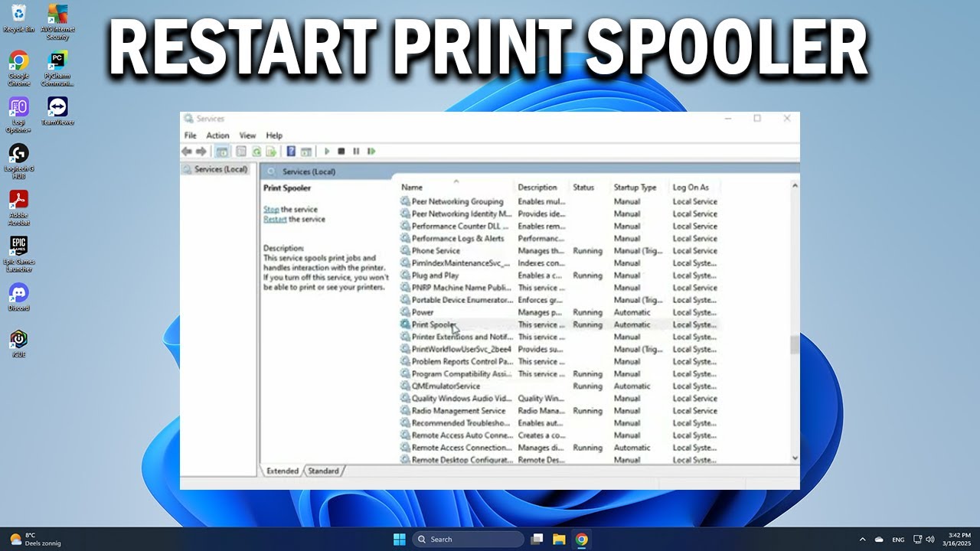Screen dimensions: 980x551
Task: Select the Logitech G HUB desktop icon
Action: pyautogui.click(x=18, y=161)
